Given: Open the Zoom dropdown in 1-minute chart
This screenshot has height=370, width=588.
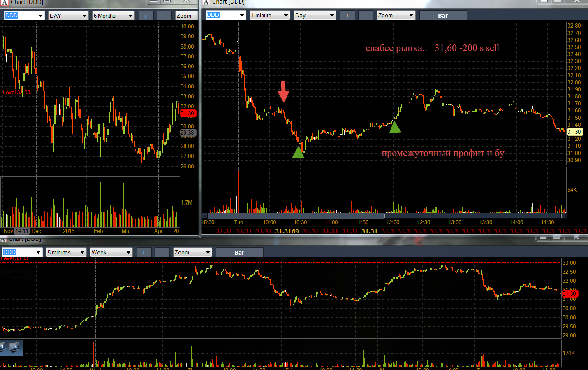Looking at the screenshot, I should (396, 15).
